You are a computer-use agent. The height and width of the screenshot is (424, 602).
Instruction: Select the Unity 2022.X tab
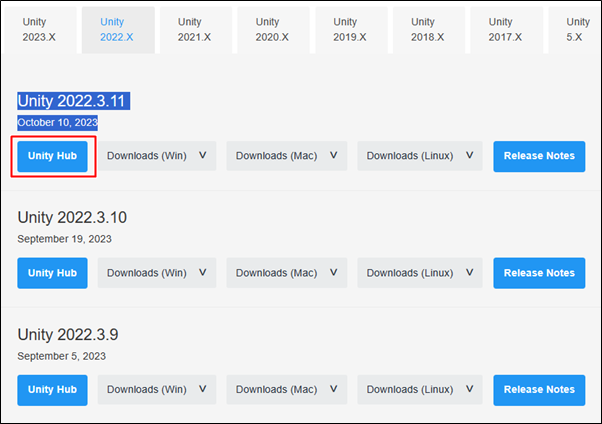118,30
